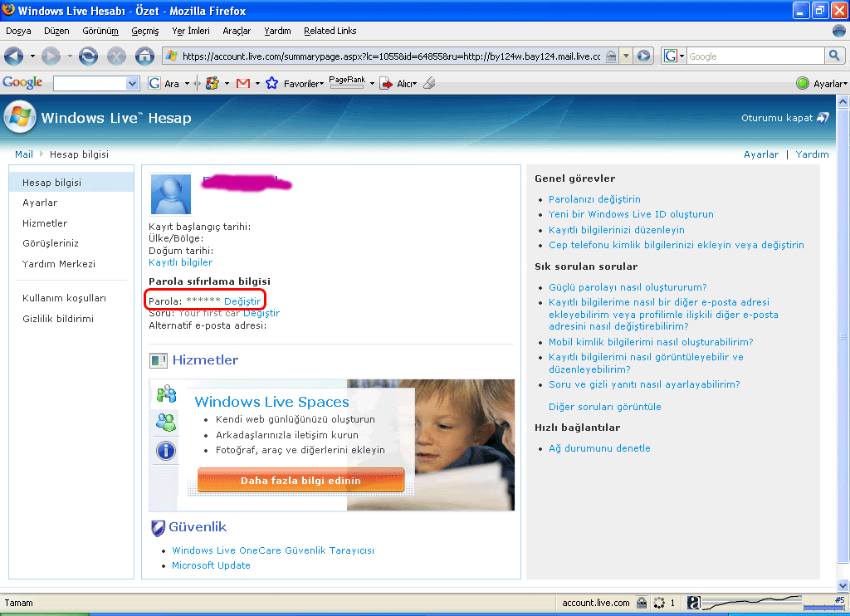Click the Google search input field
Image resolution: width=850 pixels, height=616 pixels.
(755, 56)
